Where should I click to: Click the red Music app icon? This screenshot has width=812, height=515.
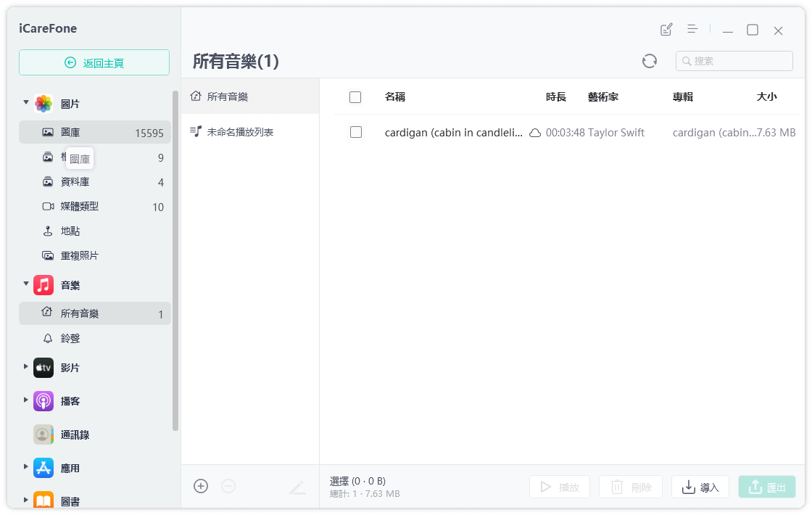[x=43, y=285]
